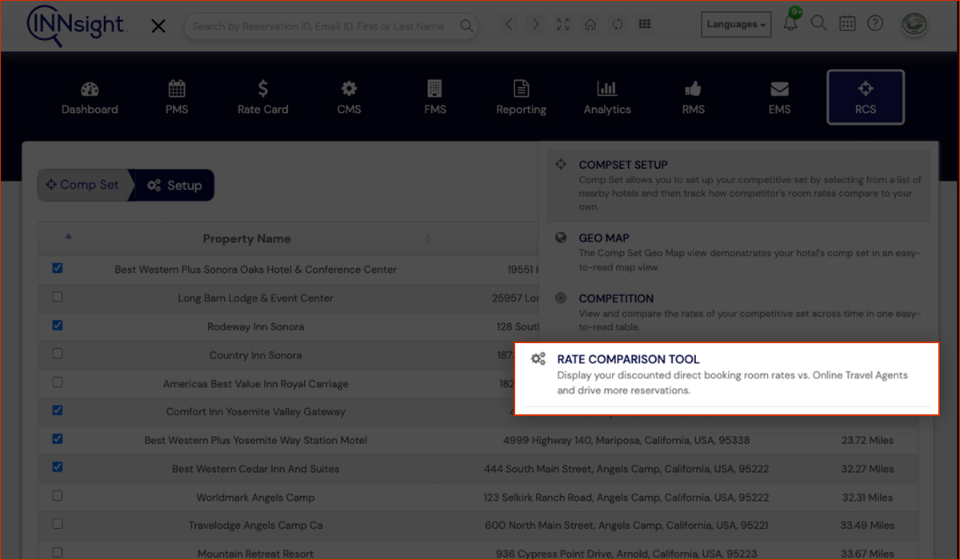
Task: Open the Languages dropdown
Action: tap(736, 25)
